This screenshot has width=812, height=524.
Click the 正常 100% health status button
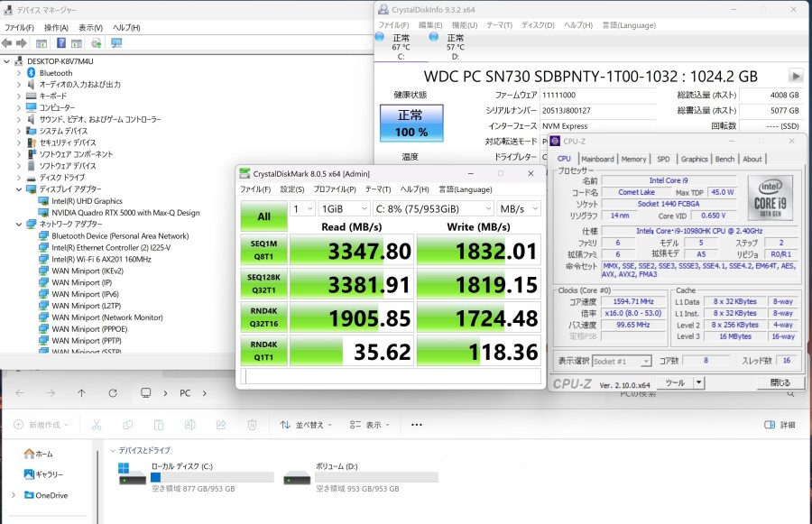411,124
